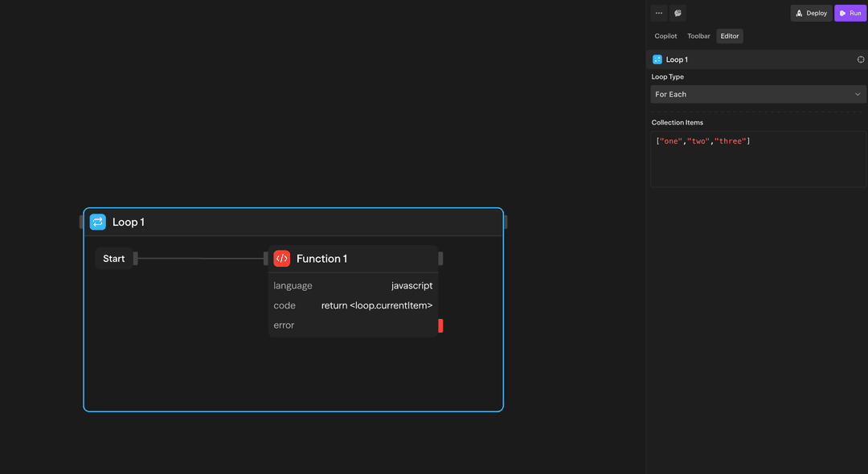Click the Loop 1 block loop icon
This screenshot has height=474, width=868.
(98, 222)
